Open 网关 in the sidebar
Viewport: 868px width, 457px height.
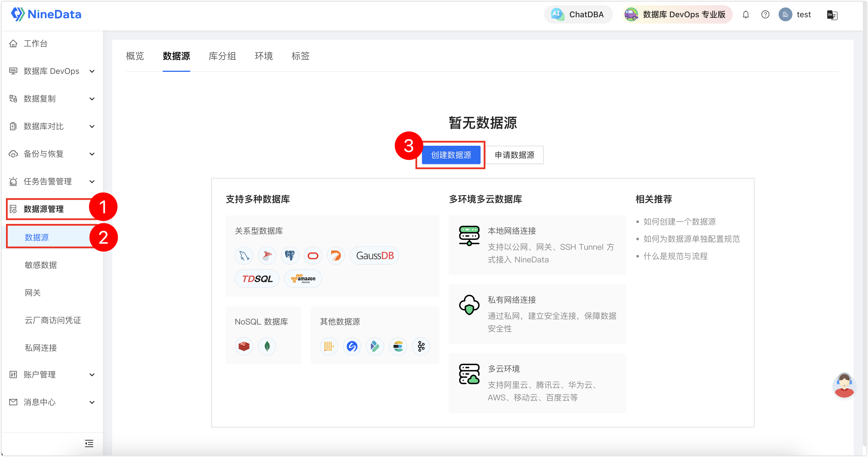[x=33, y=293]
